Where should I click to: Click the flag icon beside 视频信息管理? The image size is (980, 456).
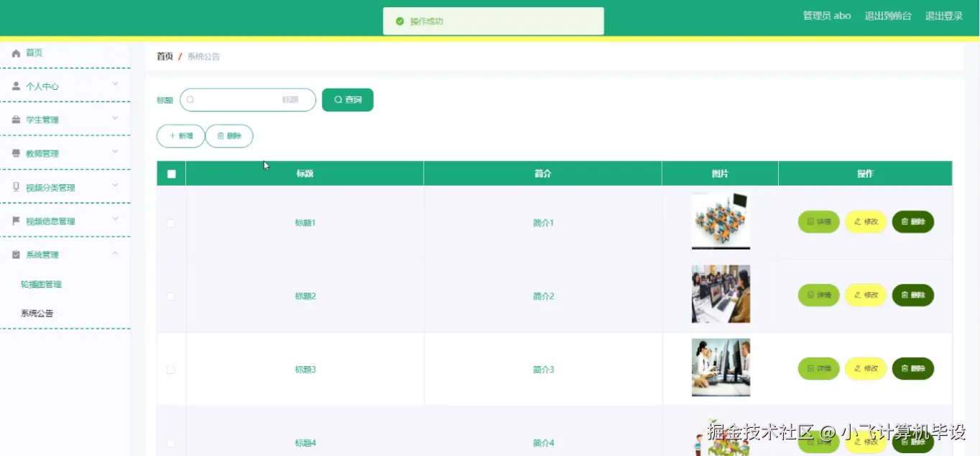(16, 221)
